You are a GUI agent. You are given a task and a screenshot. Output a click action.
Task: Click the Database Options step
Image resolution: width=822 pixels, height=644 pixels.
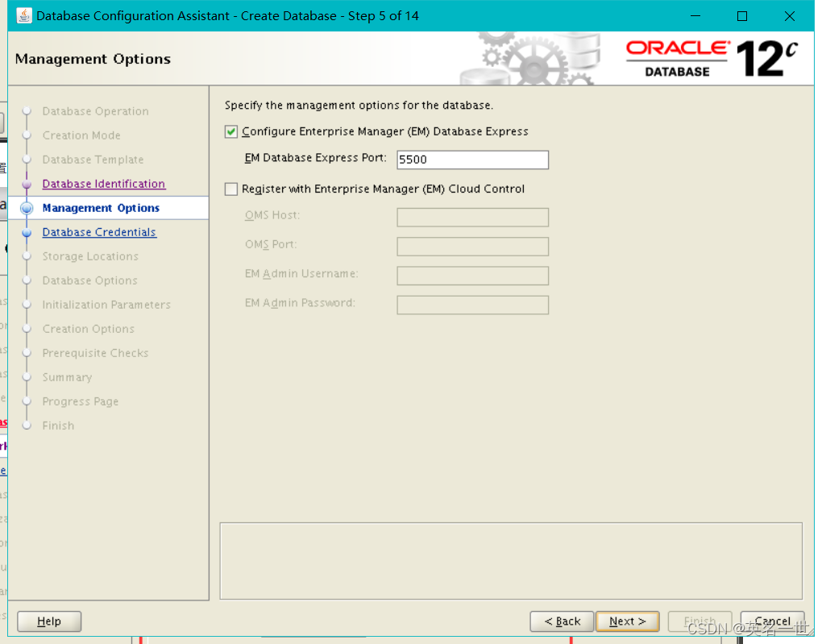pyautogui.click(x=89, y=280)
